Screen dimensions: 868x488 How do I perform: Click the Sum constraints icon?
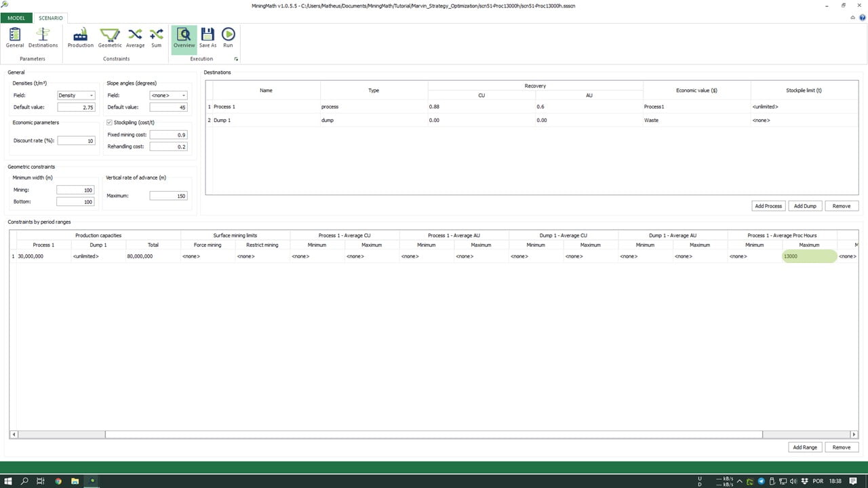coord(157,37)
